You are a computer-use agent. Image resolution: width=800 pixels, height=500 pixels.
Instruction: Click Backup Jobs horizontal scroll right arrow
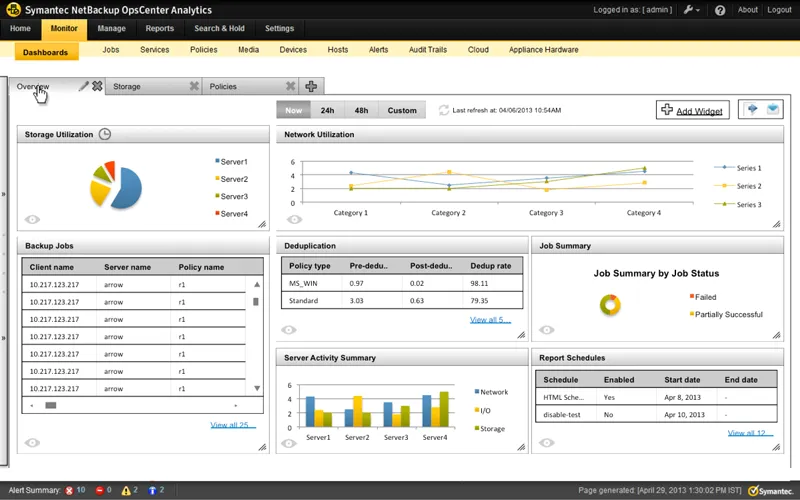click(x=235, y=405)
